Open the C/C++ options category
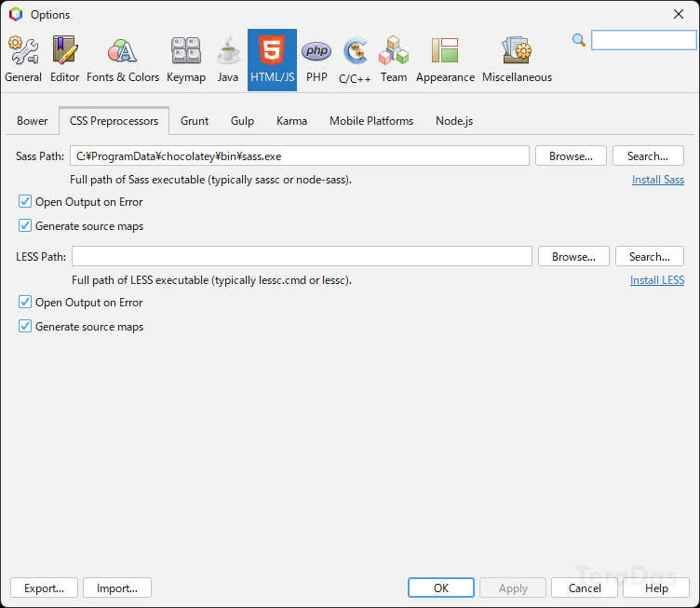 point(355,60)
